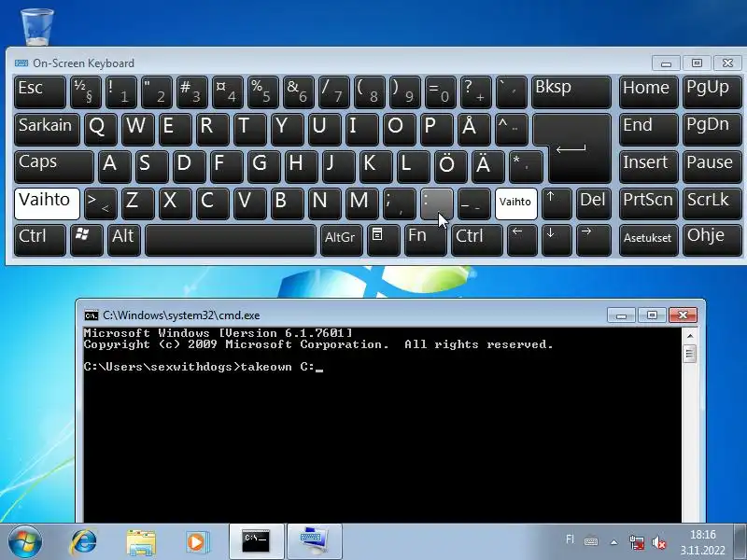Switch to cmd.exe taskbar button

point(256,542)
